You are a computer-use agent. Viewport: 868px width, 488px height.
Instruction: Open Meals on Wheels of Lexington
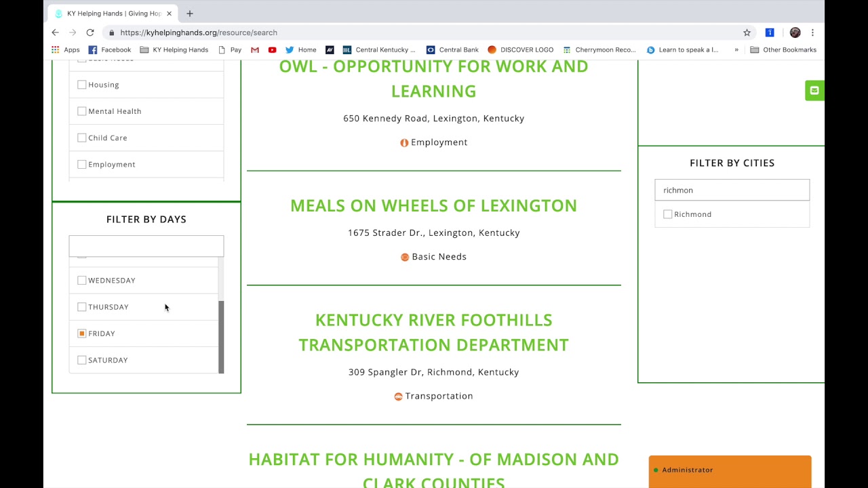pyautogui.click(x=433, y=205)
